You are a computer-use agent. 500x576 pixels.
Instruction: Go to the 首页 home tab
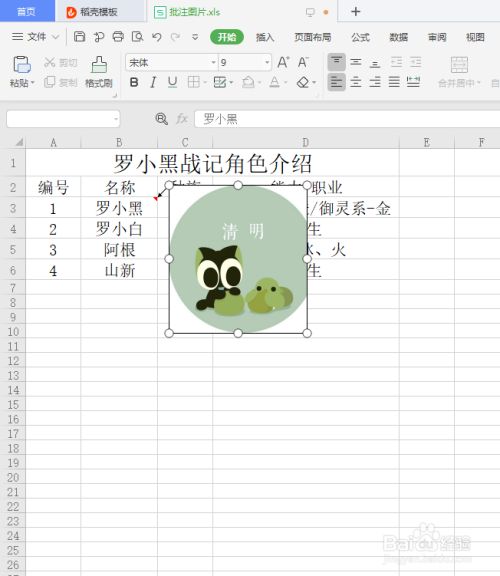[27, 11]
